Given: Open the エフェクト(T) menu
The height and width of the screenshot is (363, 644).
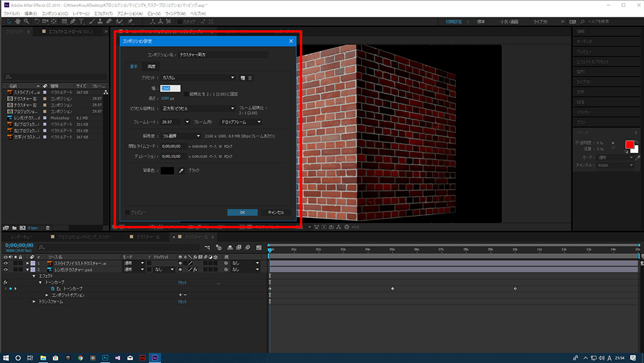Looking at the screenshot, I should click(x=102, y=13).
